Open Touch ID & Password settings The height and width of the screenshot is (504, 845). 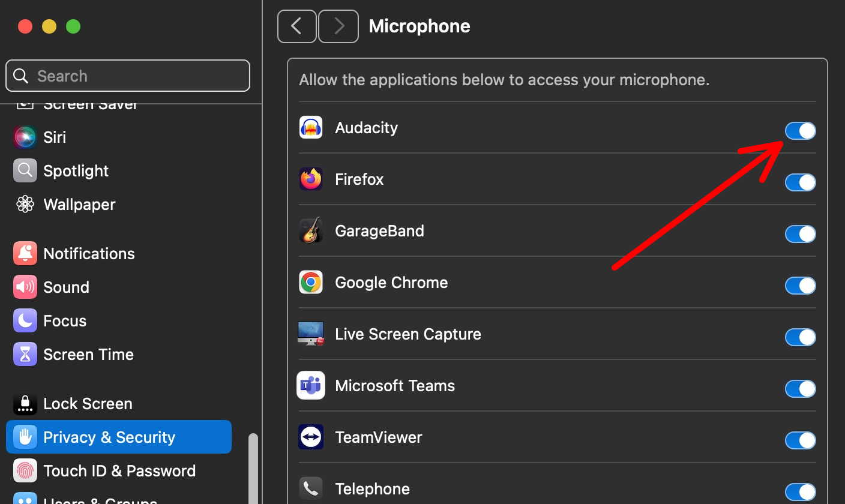click(119, 471)
